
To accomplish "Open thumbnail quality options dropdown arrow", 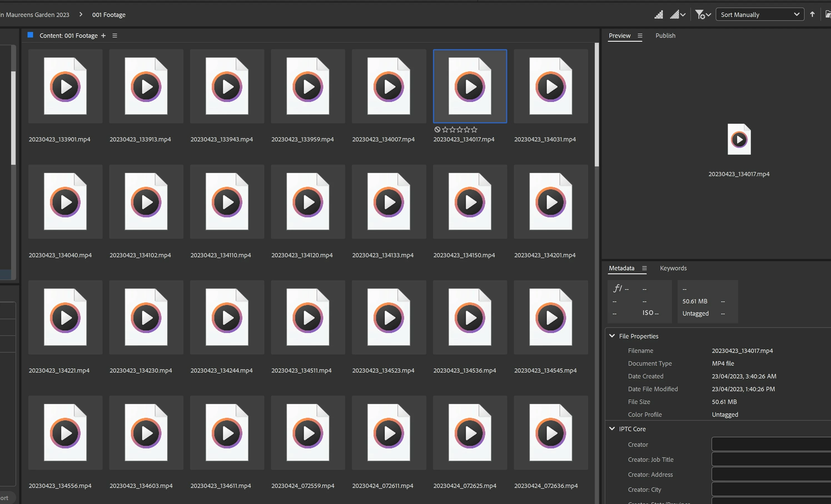I will pyautogui.click(x=683, y=15).
